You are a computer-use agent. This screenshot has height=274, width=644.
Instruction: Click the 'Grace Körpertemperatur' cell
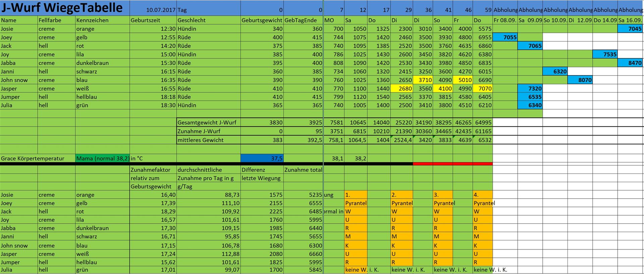point(38,158)
